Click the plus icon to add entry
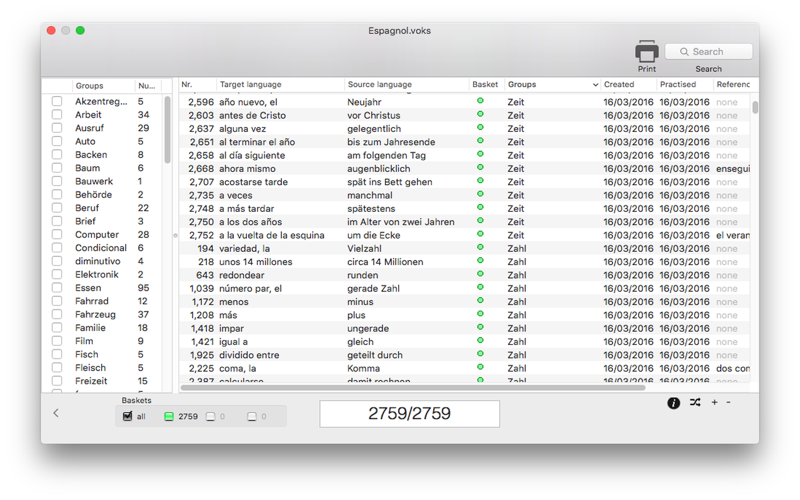The image size is (800, 500). (x=714, y=403)
